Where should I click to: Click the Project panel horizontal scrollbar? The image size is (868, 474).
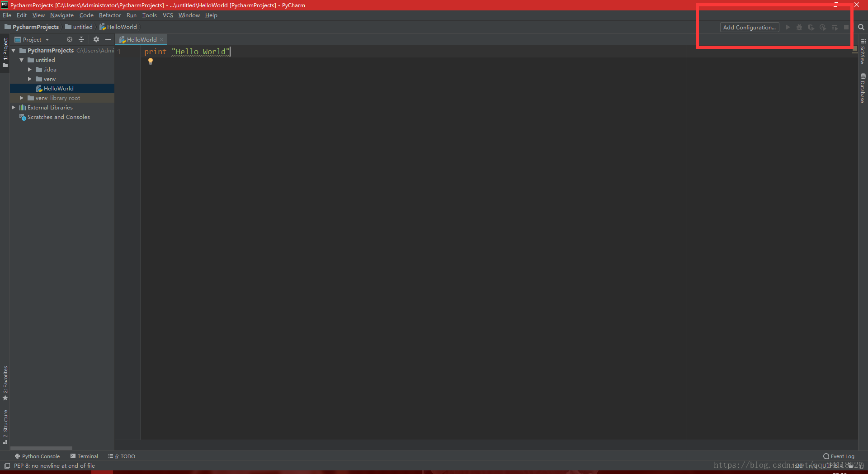41,448
